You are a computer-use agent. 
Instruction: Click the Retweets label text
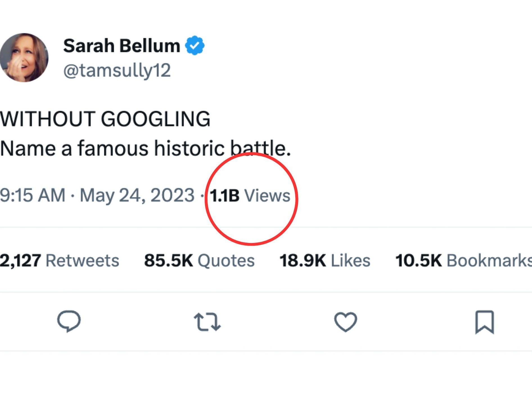pyautogui.click(x=82, y=260)
